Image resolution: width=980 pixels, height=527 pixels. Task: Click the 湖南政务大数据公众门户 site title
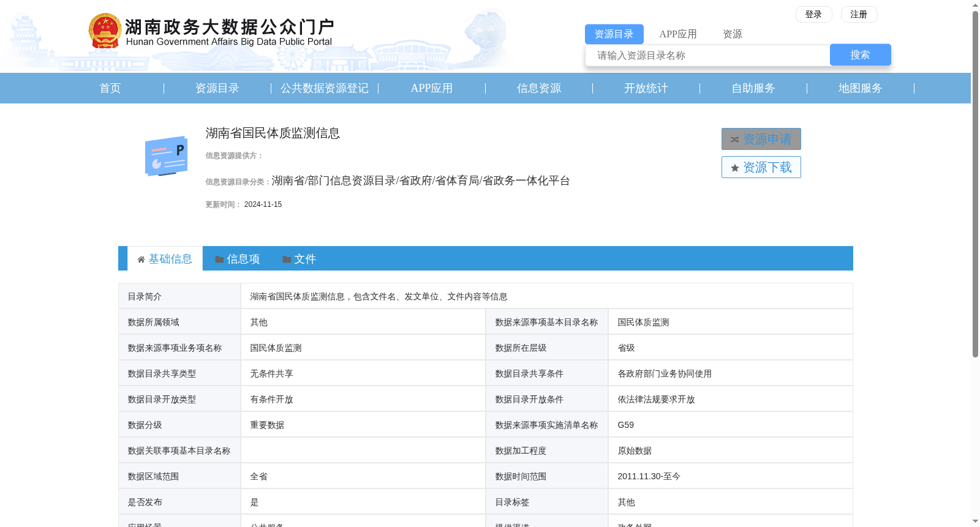pyautogui.click(x=230, y=27)
